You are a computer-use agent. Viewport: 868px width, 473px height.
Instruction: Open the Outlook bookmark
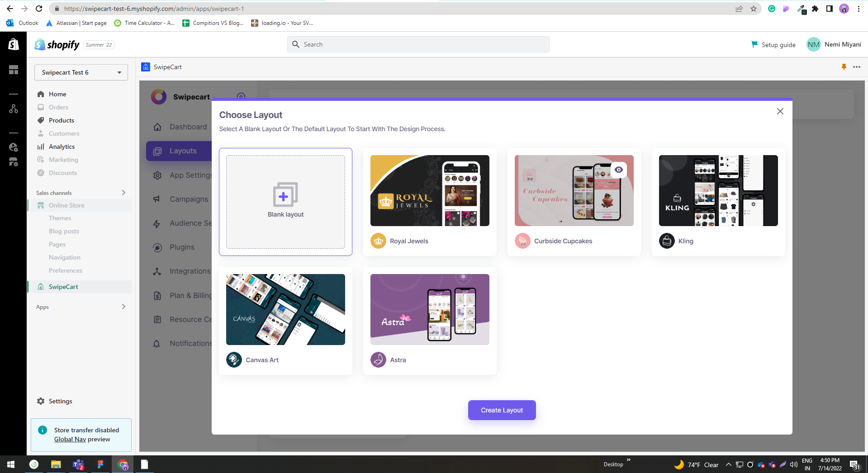tap(23, 23)
